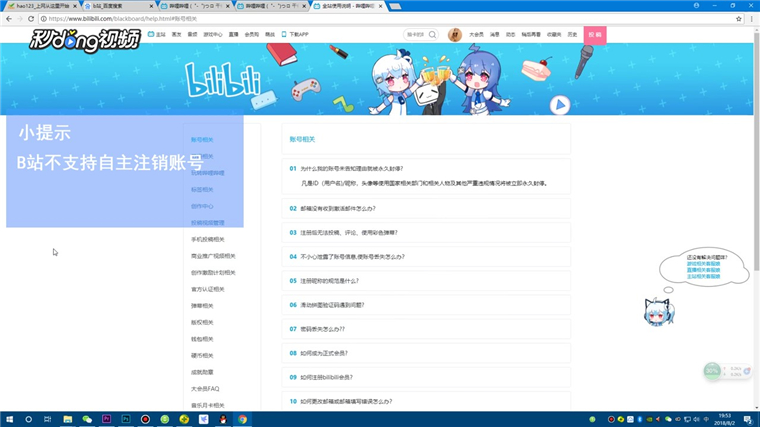
Task: Open WeChat from the taskbar
Action: pyautogui.click(x=87, y=419)
